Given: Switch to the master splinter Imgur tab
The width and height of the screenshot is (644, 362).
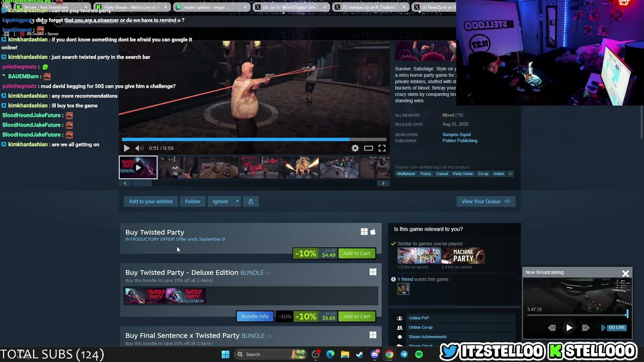Looking at the screenshot, I should click(211, 7).
